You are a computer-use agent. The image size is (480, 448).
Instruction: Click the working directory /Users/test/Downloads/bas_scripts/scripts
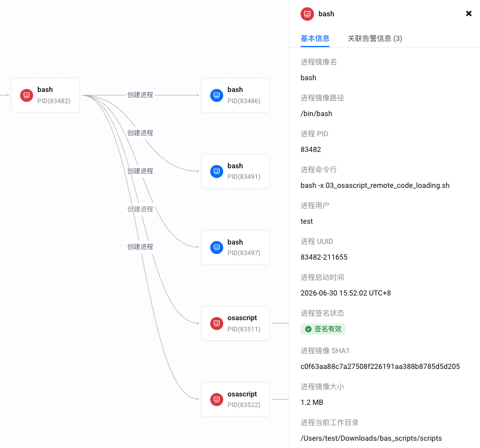(371, 438)
